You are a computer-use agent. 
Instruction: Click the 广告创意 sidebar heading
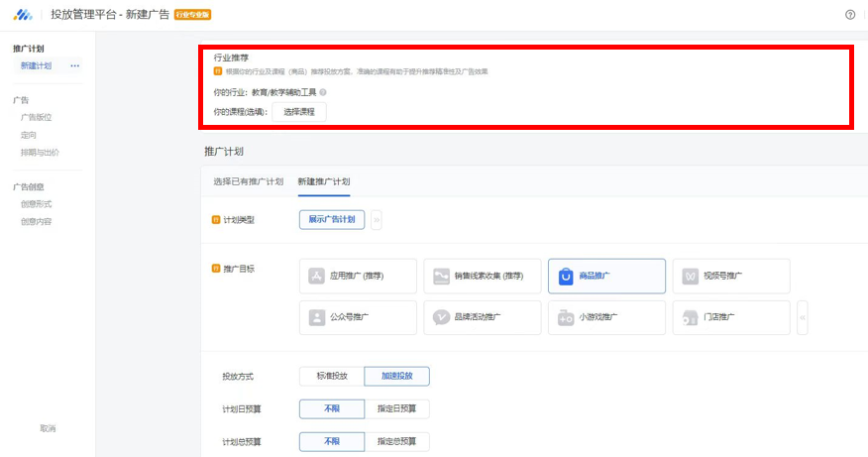click(28, 187)
